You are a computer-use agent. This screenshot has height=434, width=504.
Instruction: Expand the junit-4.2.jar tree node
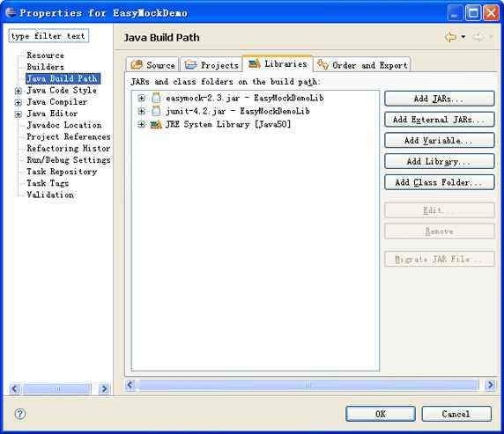click(142, 111)
